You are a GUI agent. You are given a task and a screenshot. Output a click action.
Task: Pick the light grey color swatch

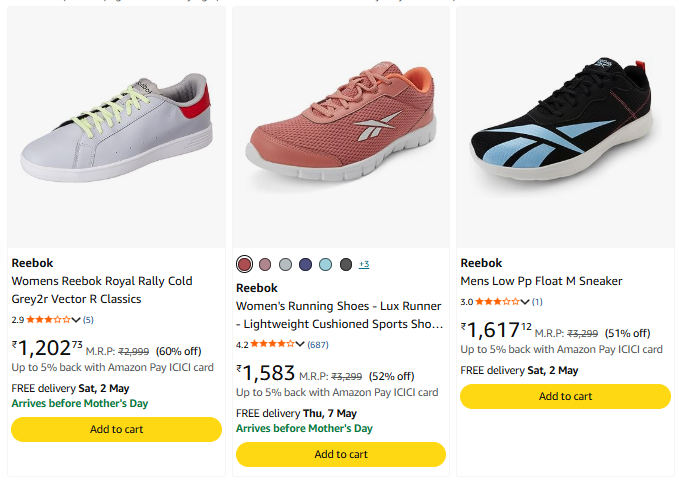point(285,264)
